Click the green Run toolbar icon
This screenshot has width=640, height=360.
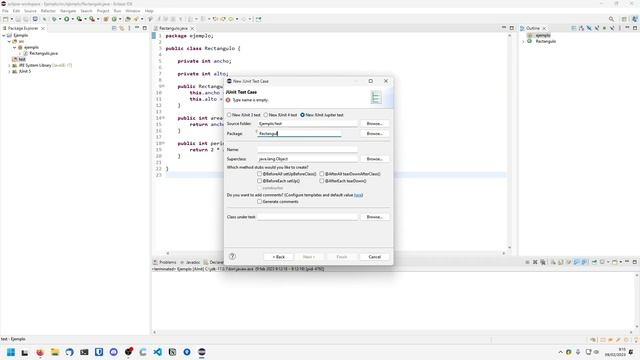coord(67,19)
